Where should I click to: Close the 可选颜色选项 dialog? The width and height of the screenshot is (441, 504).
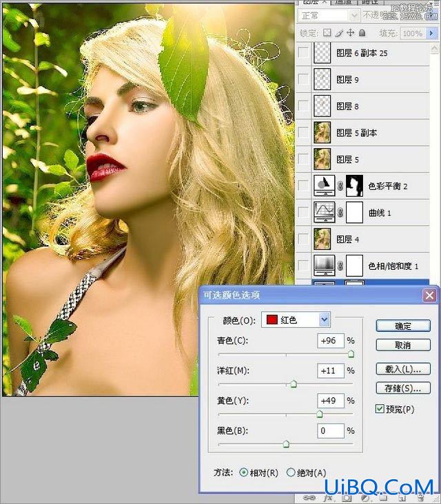(x=429, y=295)
